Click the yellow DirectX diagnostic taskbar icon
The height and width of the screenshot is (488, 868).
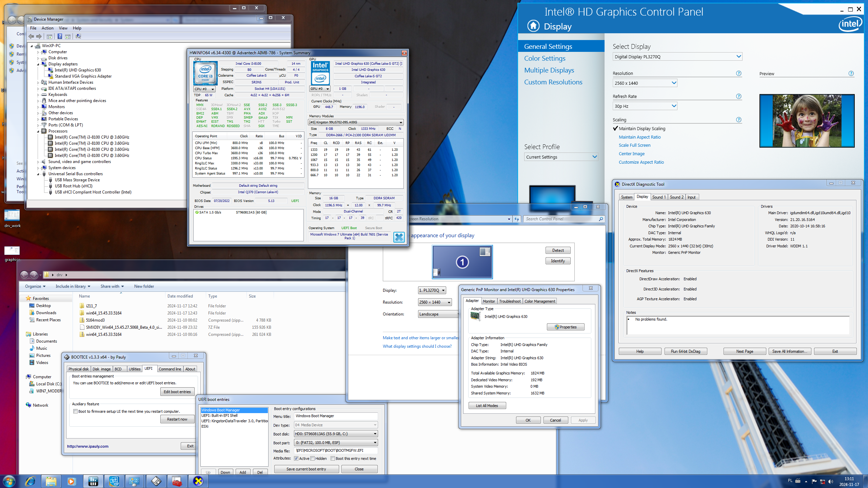coord(198,481)
